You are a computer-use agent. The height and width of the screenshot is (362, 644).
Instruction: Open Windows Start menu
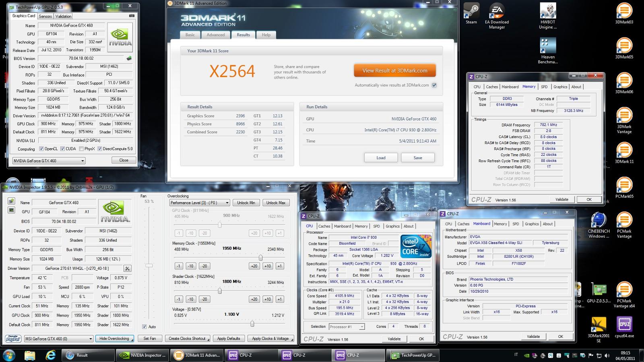[9, 355]
